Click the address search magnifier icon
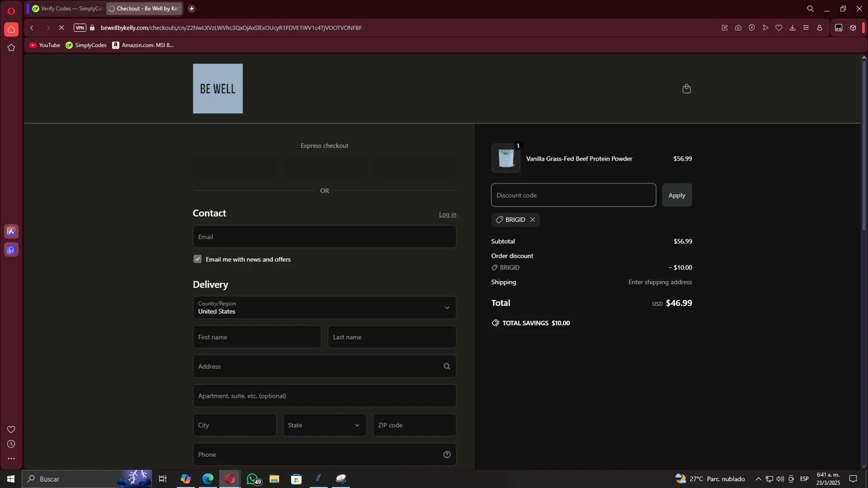Screen dimensions: 868x488 [447, 367]
